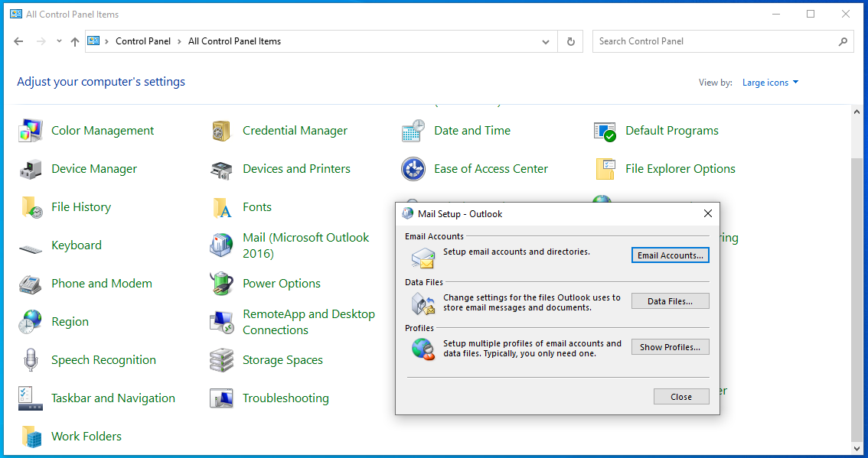
Task: Open the Devices and Printers icon
Action: (x=222, y=169)
